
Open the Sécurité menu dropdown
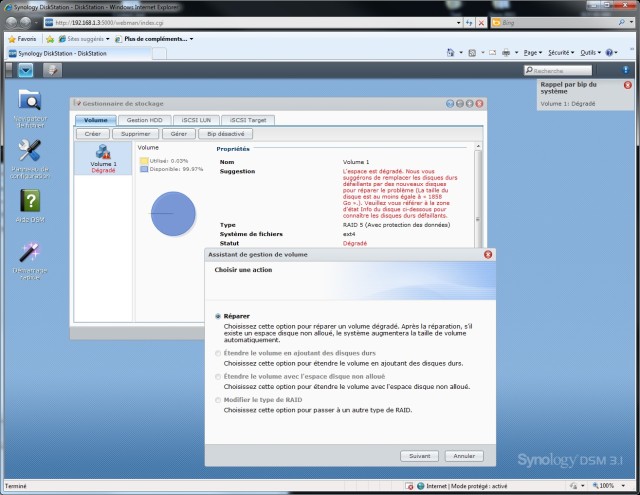point(561,53)
